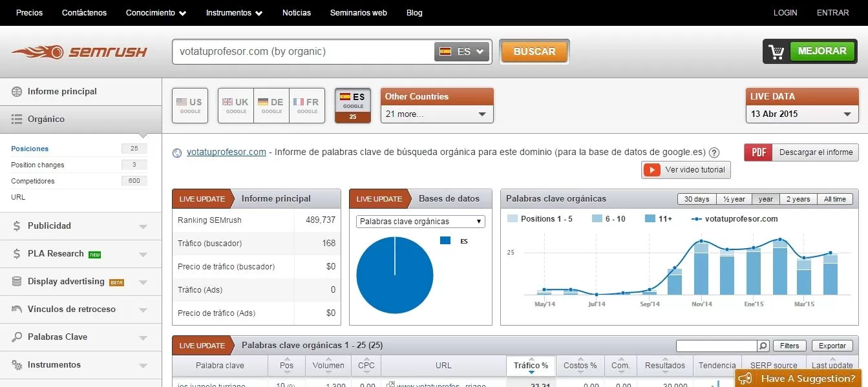Click the PDF icon
Image resolution: width=868 pixels, height=387 pixels.
tap(758, 152)
